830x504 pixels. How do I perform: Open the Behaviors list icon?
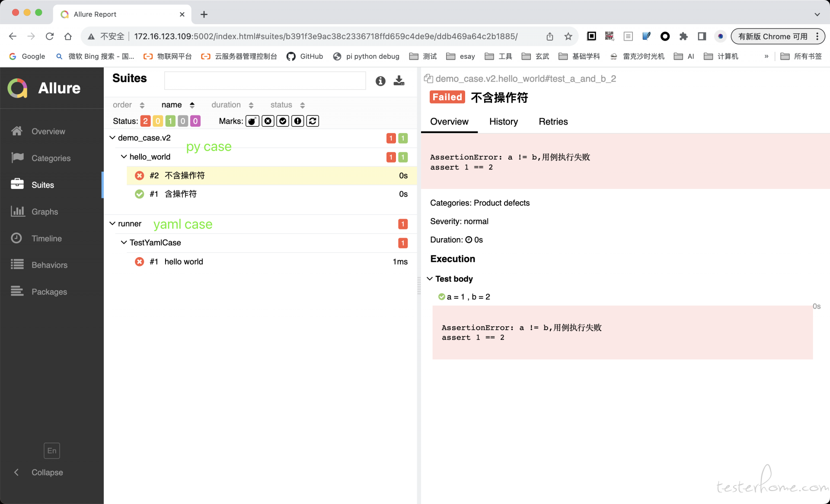point(17,265)
